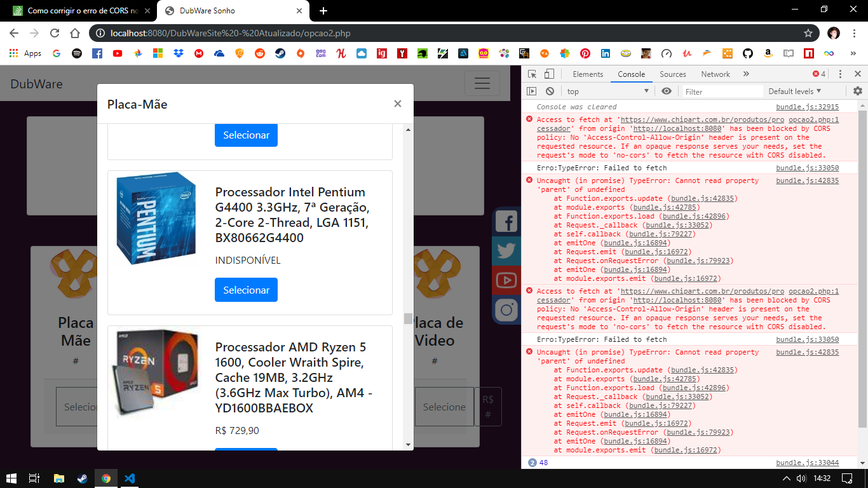
Task: Open the Spotify bookmark
Action: coord(77,54)
